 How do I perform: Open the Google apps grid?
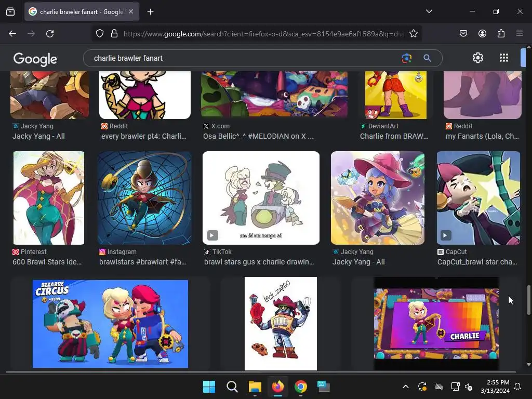(x=504, y=58)
